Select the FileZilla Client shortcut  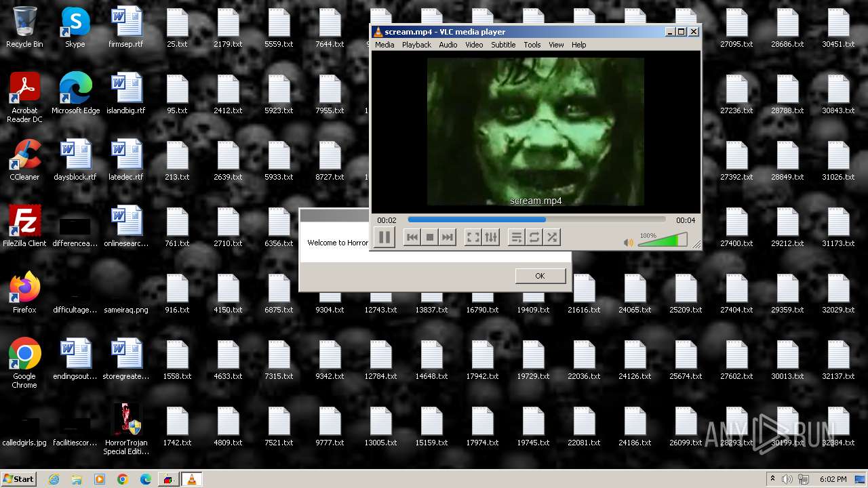pos(24,227)
